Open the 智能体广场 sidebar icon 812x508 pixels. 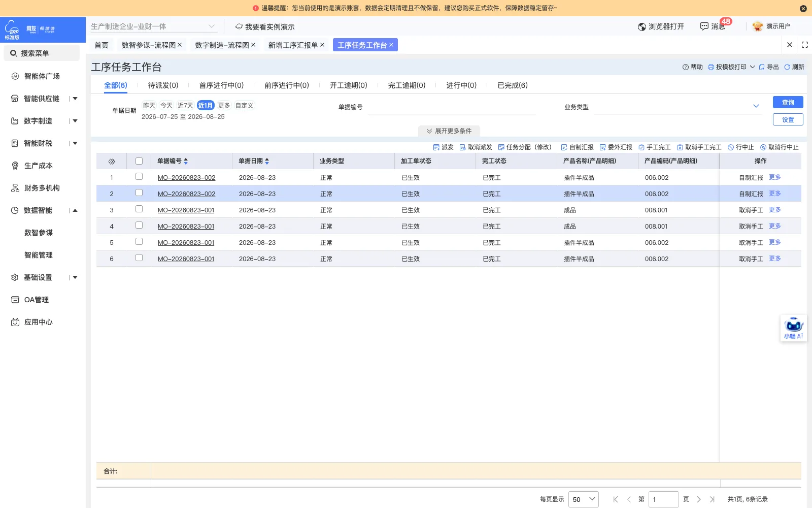15,76
